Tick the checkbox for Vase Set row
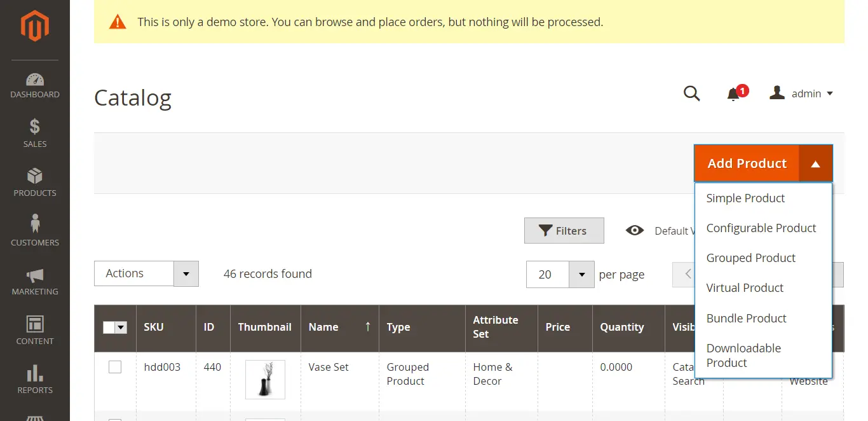 click(115, 367)
